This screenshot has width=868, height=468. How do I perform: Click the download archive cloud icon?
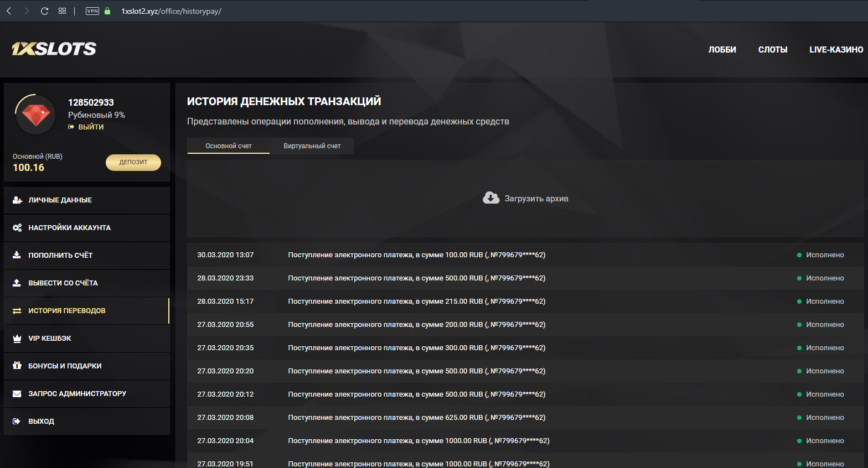pos(490,198)
